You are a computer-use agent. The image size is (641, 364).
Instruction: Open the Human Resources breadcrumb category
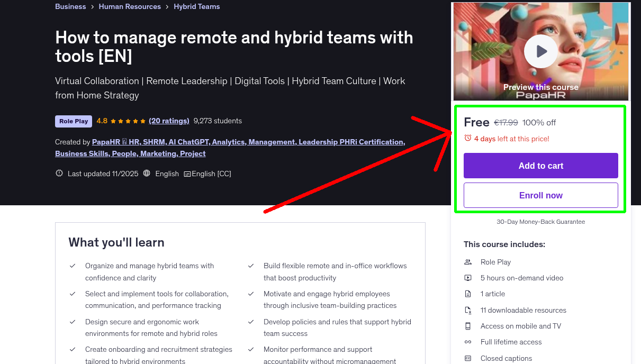pos(130,6)
